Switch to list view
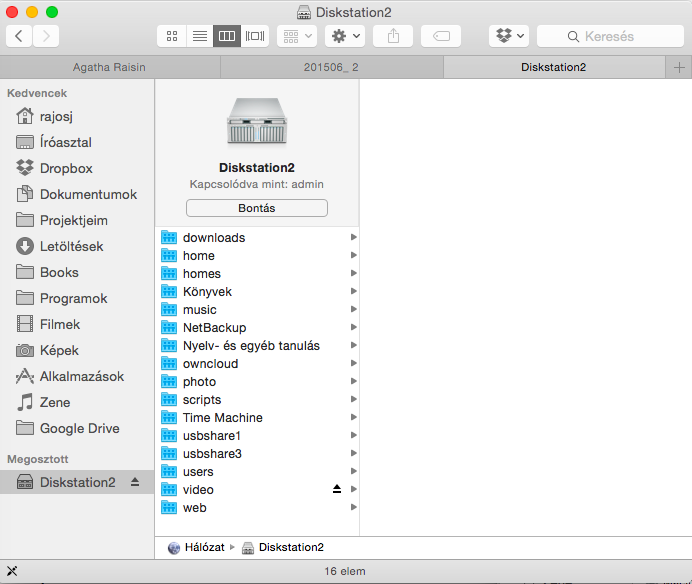Viewport: 692px width, 584px height. tap(200, 36)
